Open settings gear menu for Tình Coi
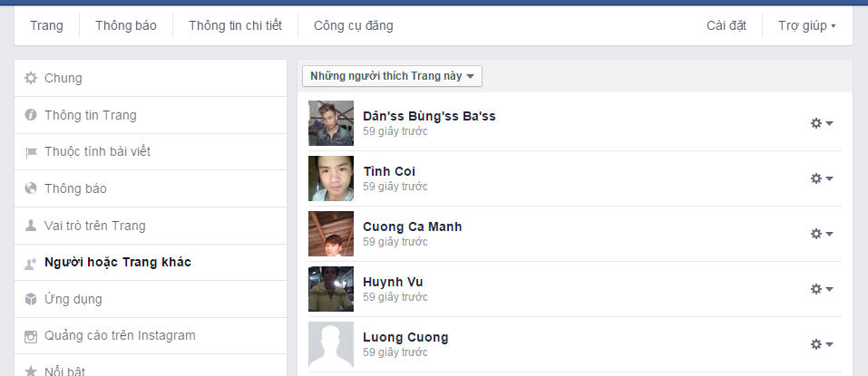The width and height of the screenshot is (868, 376). point(821,178)
